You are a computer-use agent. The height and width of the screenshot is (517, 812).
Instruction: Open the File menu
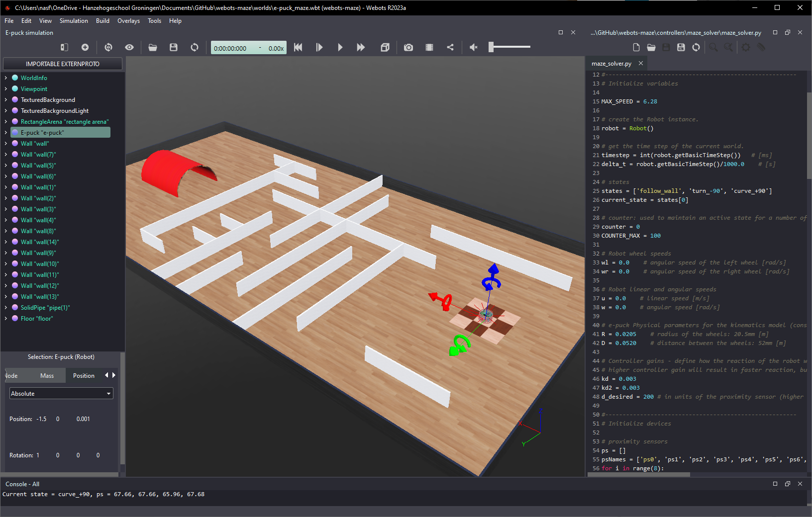(9, 21)
